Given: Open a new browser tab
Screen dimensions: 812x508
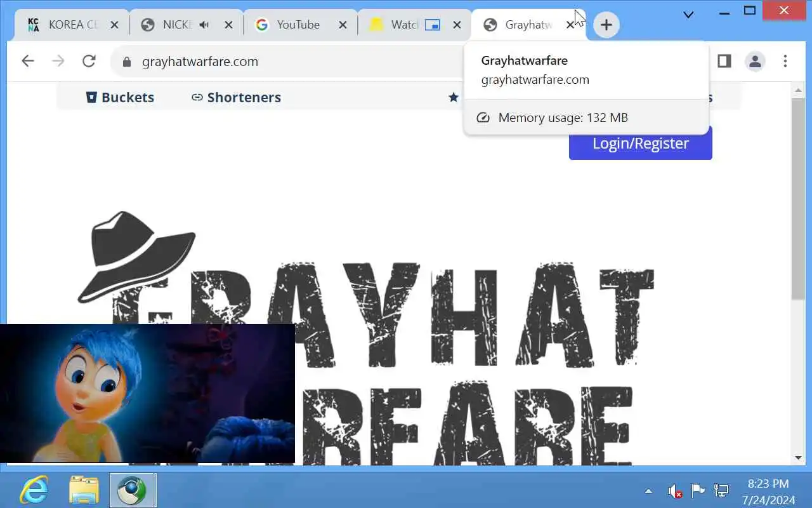Looking at the screenshot, I should click(x=606, y=25).
